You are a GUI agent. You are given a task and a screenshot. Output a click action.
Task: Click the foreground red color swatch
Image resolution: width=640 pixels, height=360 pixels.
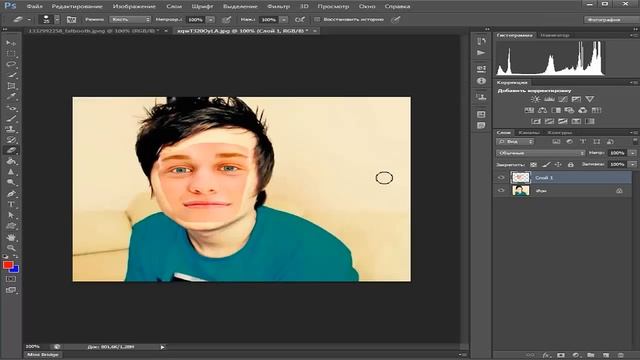click(7, 265)
